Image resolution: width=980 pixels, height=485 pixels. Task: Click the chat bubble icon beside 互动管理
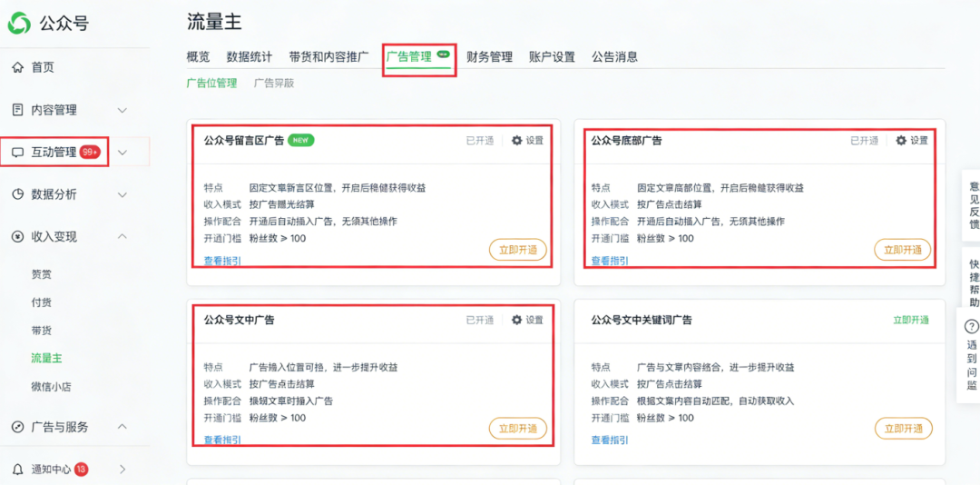(18, 153)
